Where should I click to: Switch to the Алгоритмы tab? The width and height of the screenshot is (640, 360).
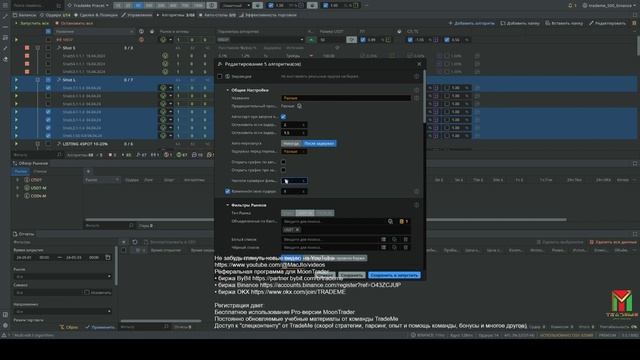(176, 15)
